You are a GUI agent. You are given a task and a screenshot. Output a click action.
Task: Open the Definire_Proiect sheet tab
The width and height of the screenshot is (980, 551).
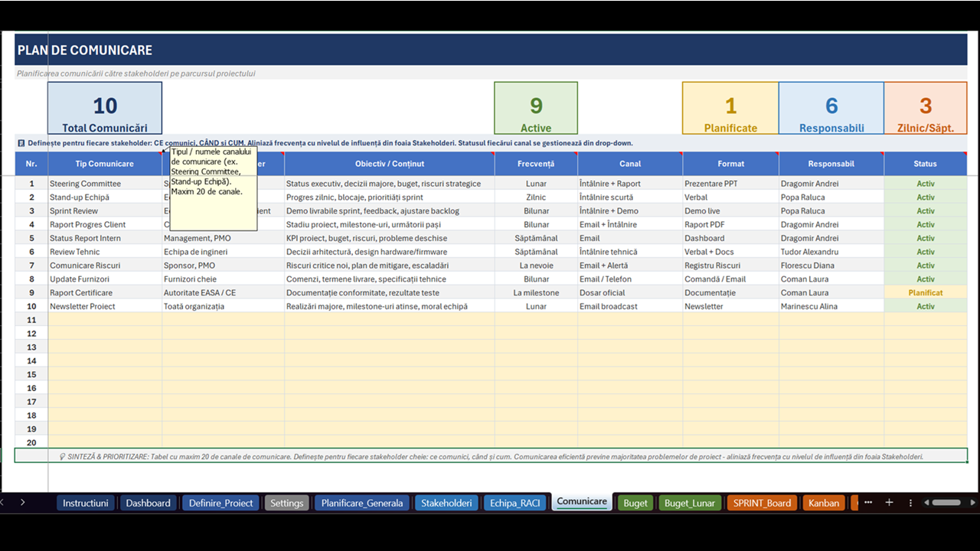(x=222, y=503)
